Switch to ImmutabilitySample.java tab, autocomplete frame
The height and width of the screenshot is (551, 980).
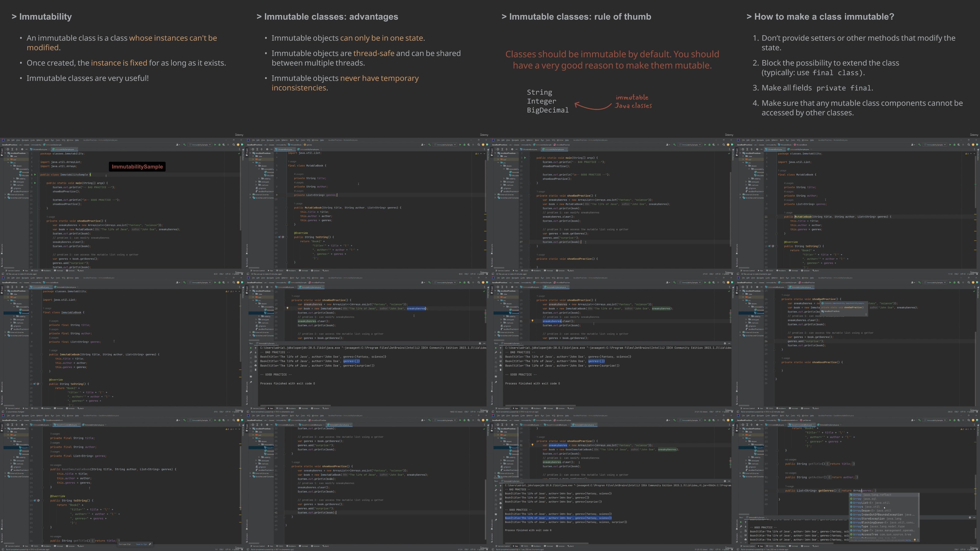click(829, 425)
